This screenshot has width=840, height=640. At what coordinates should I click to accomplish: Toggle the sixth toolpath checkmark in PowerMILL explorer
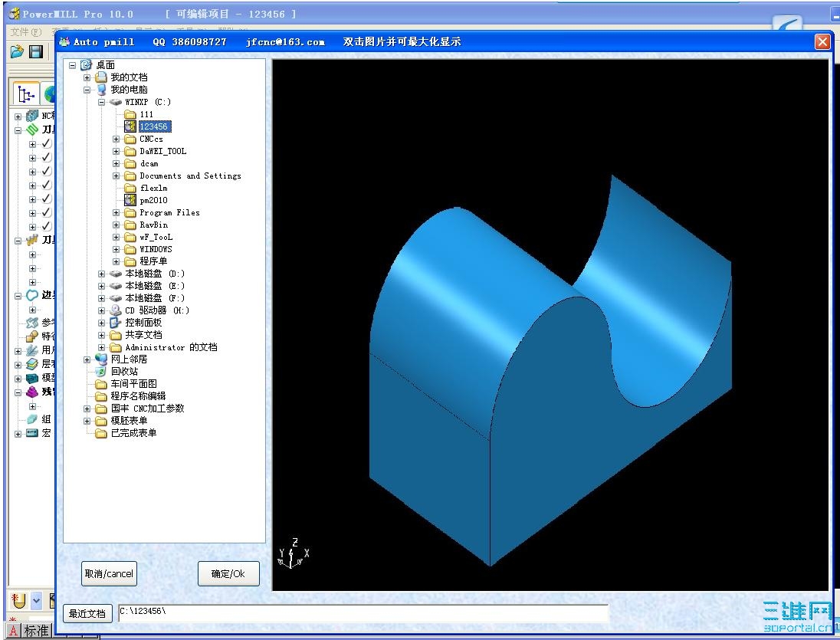click(x=47, y=212)
